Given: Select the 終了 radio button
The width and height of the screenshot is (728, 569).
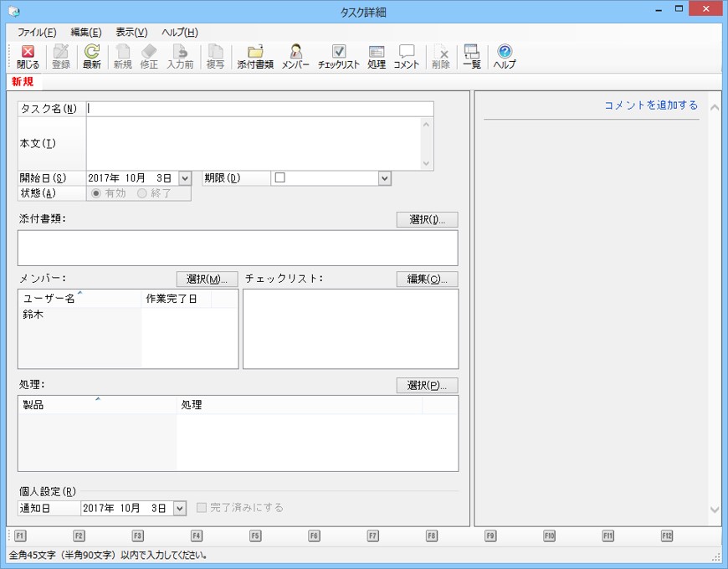Looking at the screenshot, I should pyautogui.click(x=142, y=193).
